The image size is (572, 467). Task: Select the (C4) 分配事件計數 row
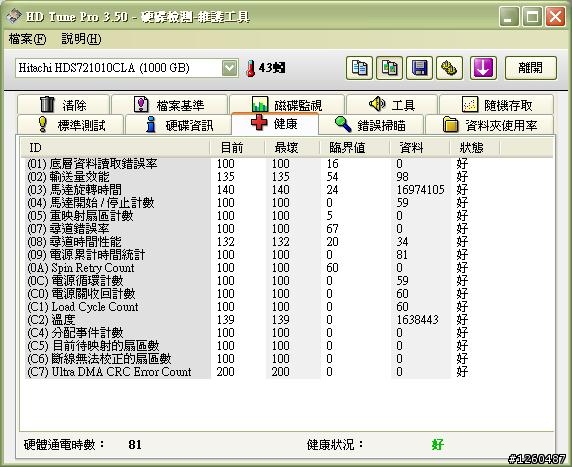[248, 333]
